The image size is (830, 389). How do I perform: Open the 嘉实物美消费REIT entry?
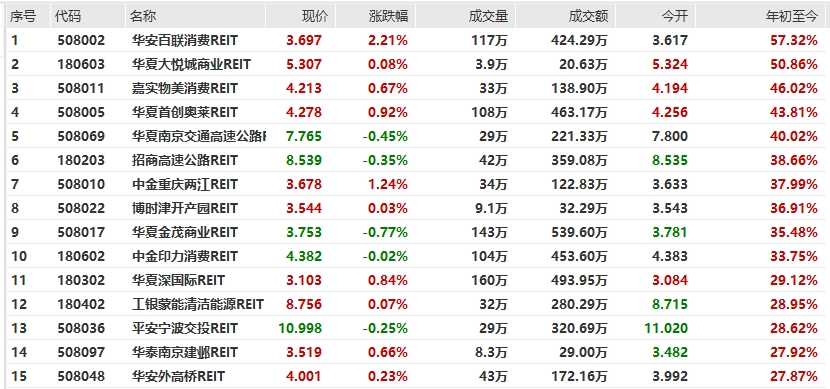pyautogui.click(x=185, y=88)
